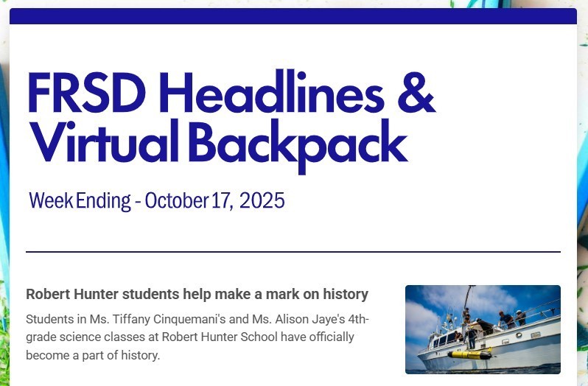
Task: Click October 17 in the date line
Action: point(187,200)
